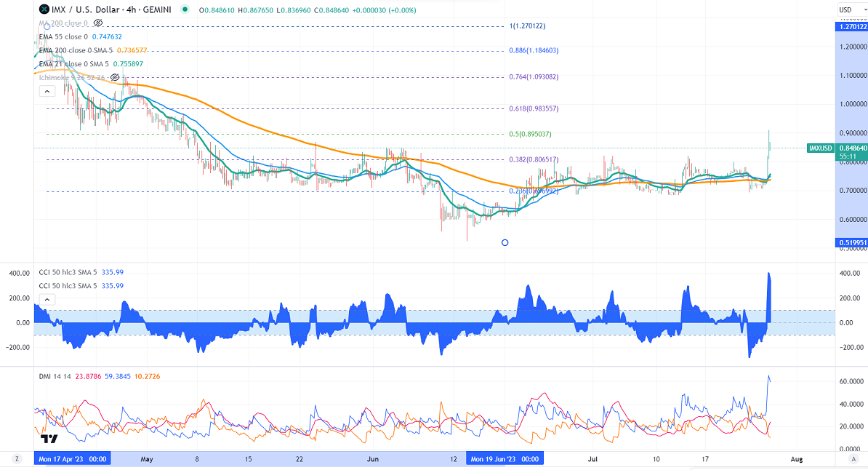
Task: Click the TradingView logo in bottom-left
Action: pyautogui.click(x=49, y=439)
